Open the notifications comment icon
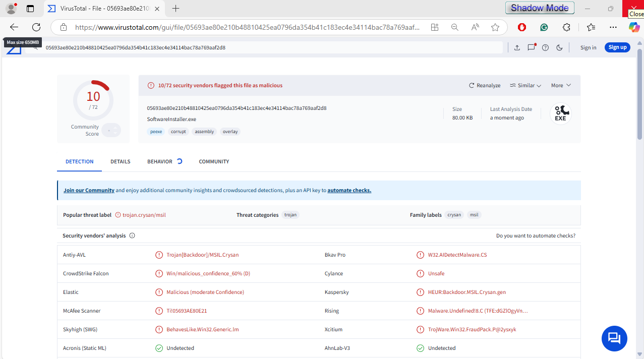This screenshot has width=644, height=359. coord(531,47)
